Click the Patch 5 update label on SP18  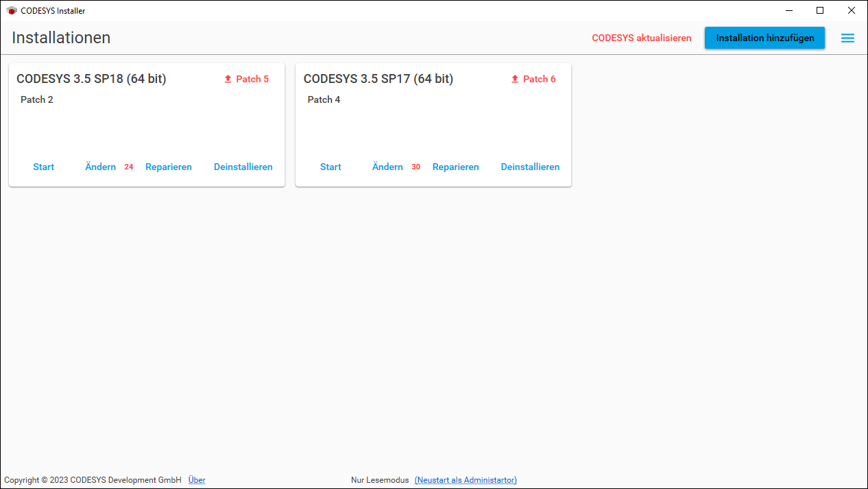click(x=252, y=79)
